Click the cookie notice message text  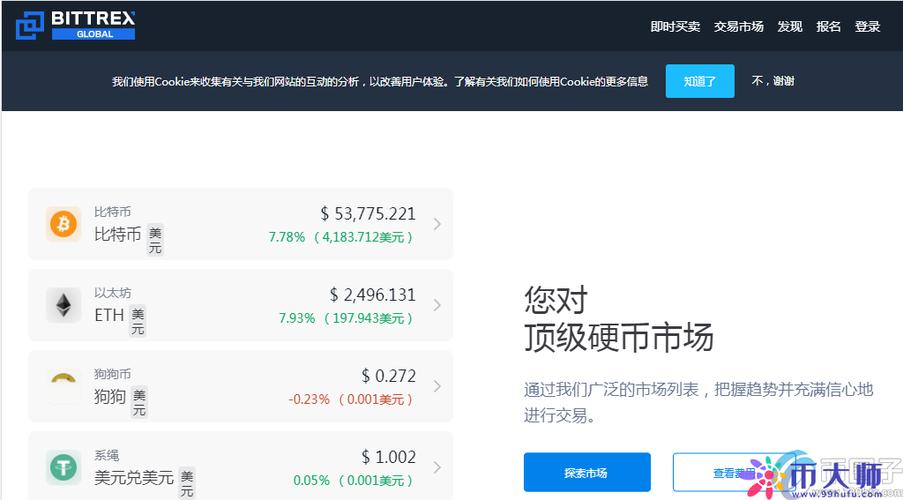click(380, 82)
